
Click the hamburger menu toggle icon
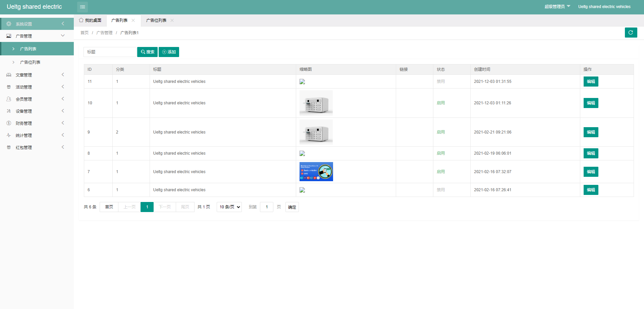pos(83,7)
